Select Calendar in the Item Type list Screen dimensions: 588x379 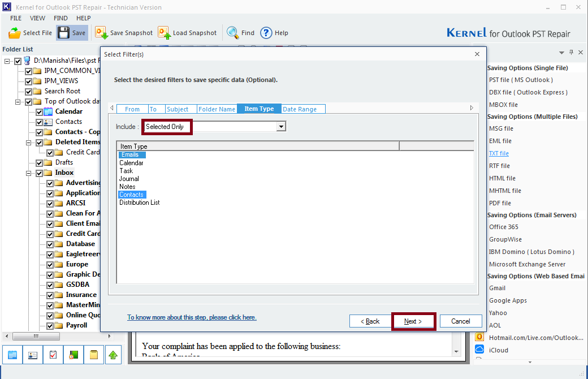[x=131, y=163]
